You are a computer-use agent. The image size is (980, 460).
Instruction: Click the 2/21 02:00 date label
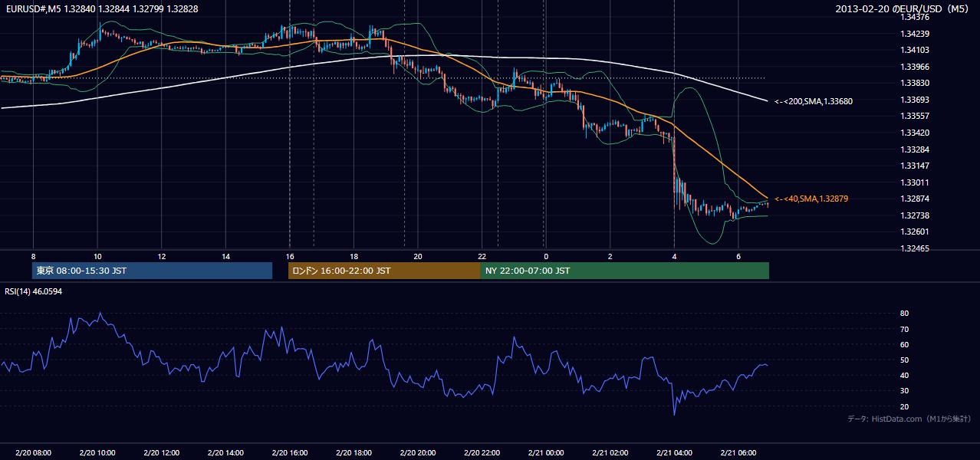(610, 453)
